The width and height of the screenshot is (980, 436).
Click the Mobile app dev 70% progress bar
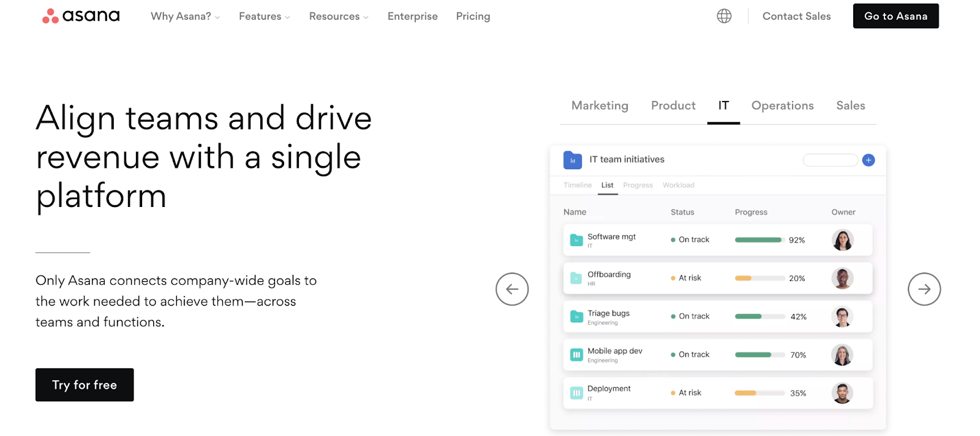(x=759, y=355)
